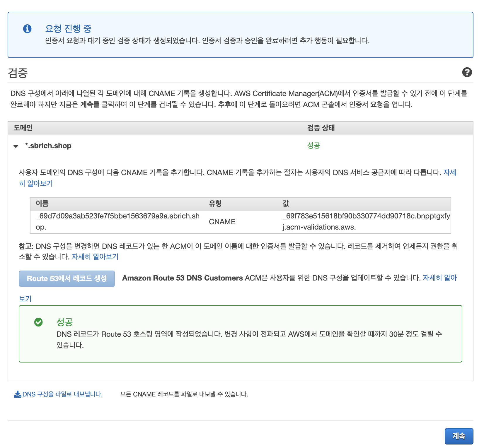Click the 계속 button
484x448 pixels.
[459, 436]
